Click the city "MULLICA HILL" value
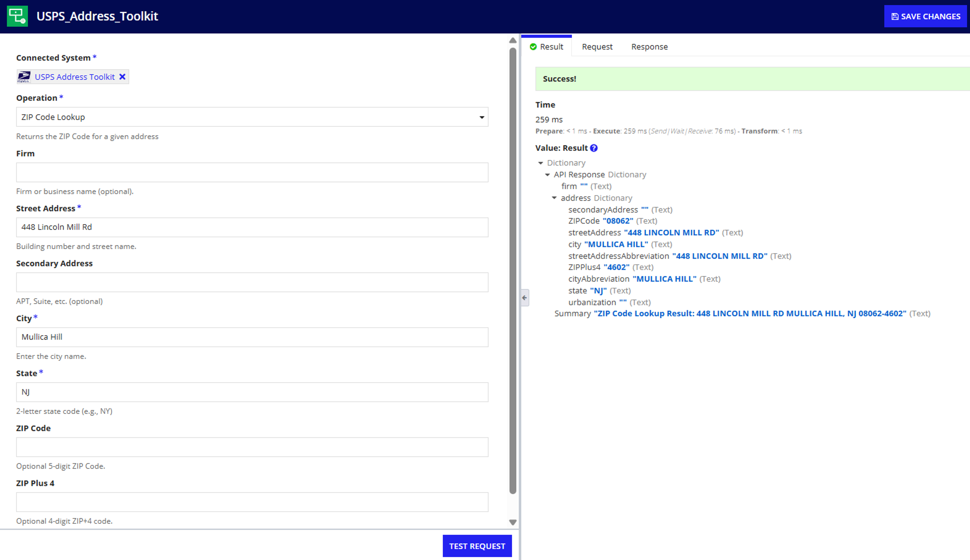The height and width of the screenshot is (560, 970). click(x=616, y=244)
